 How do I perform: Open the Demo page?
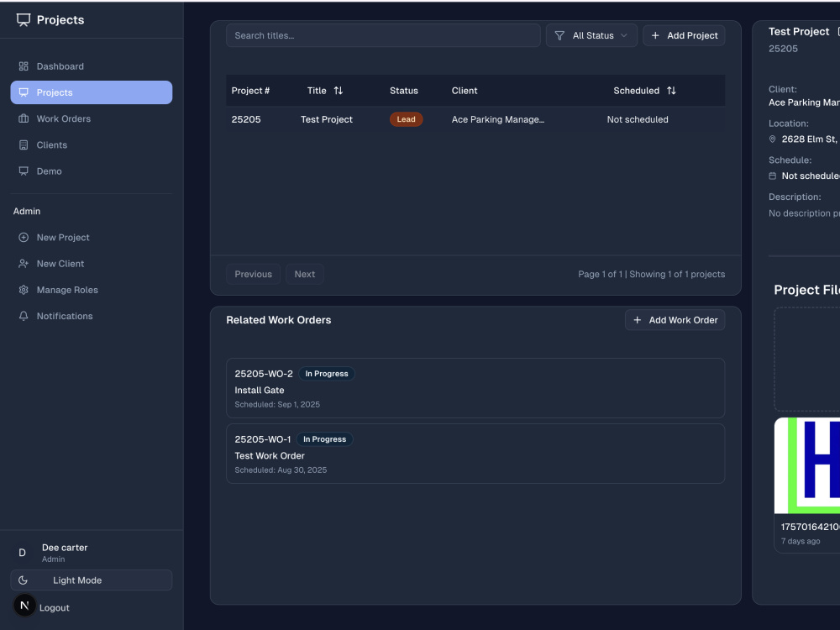click(x=91, y=171)
